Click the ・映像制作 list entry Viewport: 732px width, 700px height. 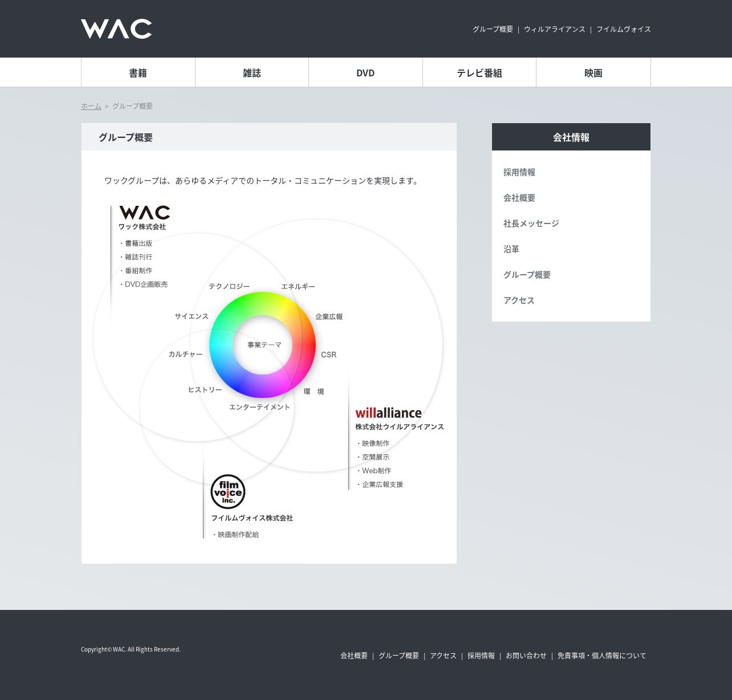click(373, 443)
